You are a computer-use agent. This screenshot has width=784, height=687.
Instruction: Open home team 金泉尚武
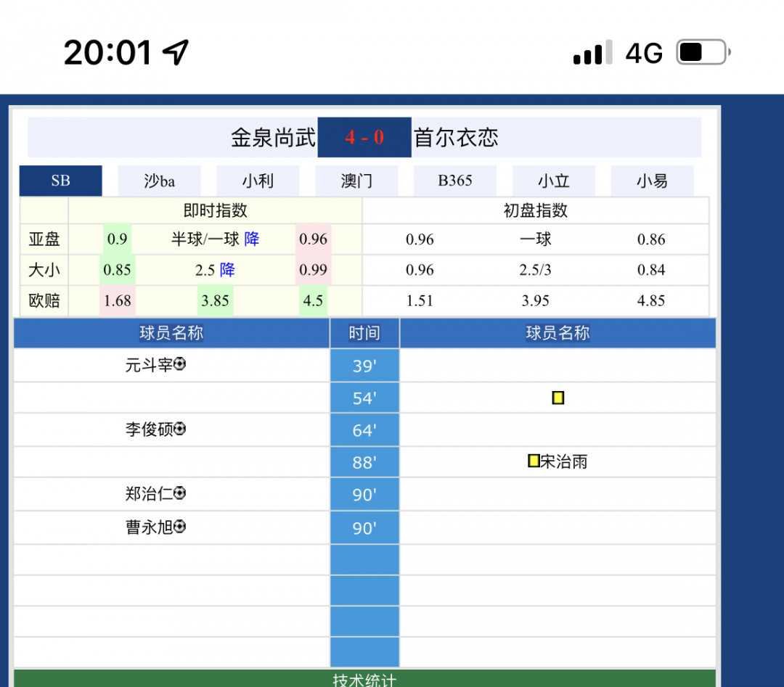(x=273, y=137)
